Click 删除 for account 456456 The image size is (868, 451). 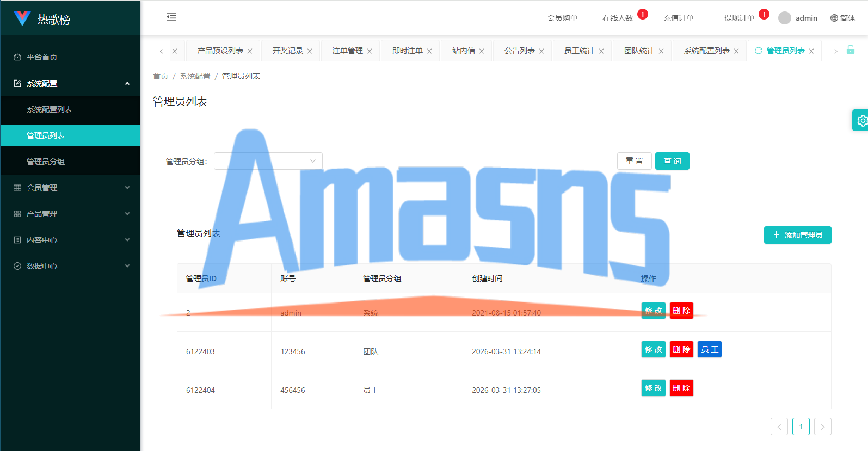click(x=681, y=388)
